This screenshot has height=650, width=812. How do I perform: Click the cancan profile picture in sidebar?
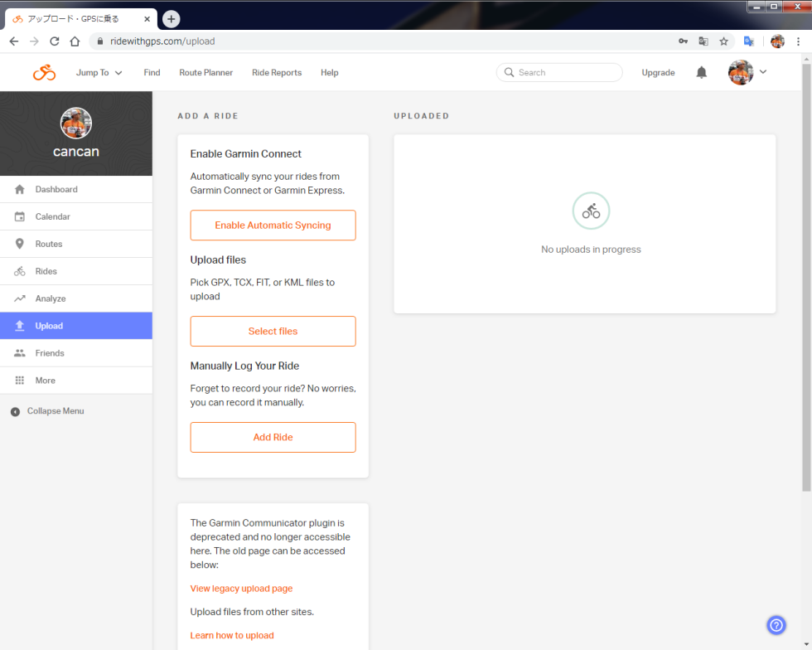point(76,124)
